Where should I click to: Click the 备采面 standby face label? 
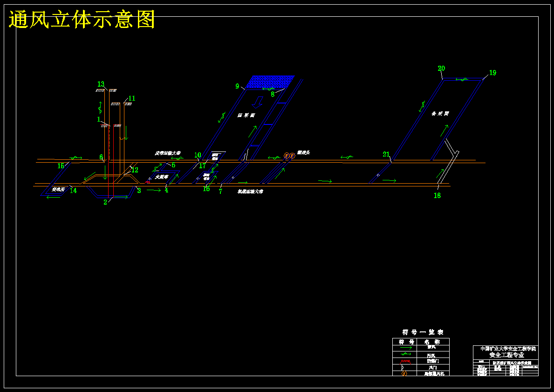click(x=440, y=114)
